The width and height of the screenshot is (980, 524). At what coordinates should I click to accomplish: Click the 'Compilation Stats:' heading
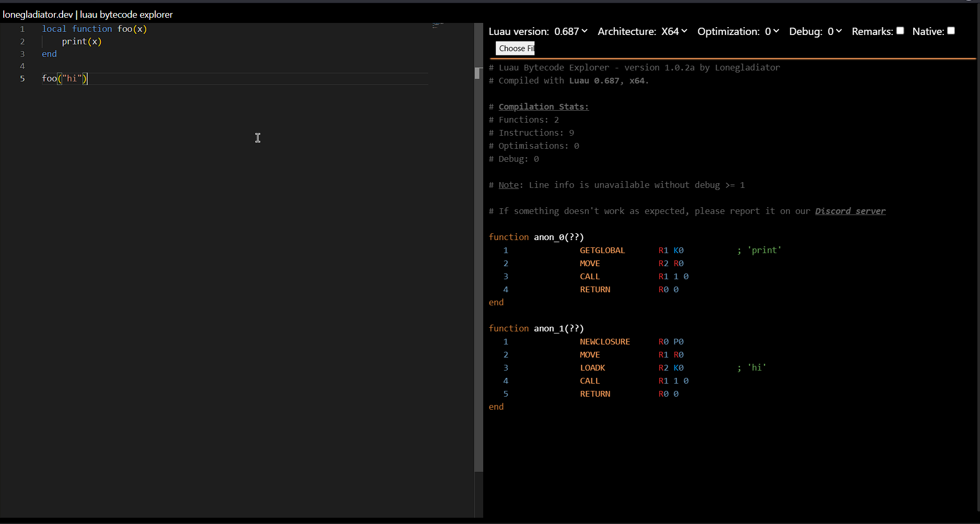click(543, 107)
